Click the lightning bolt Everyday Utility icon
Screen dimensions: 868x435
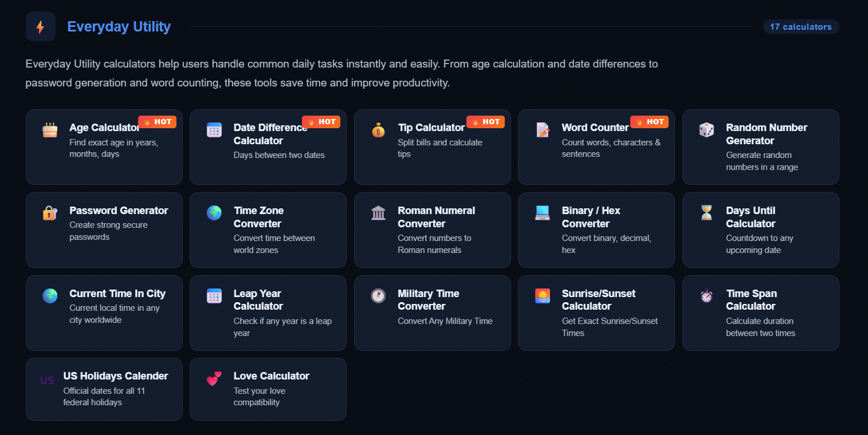(40, 26)
